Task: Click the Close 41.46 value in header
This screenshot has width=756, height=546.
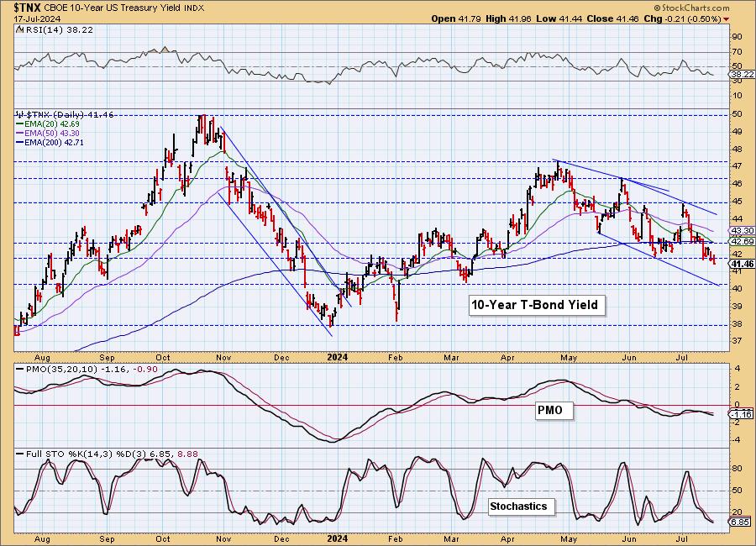Action: tap(613, 18)
